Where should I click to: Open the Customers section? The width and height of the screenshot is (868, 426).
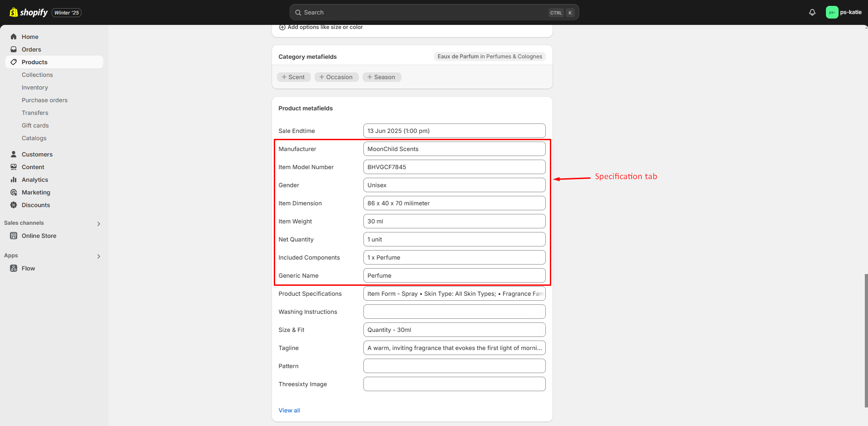tap(38, 154)
